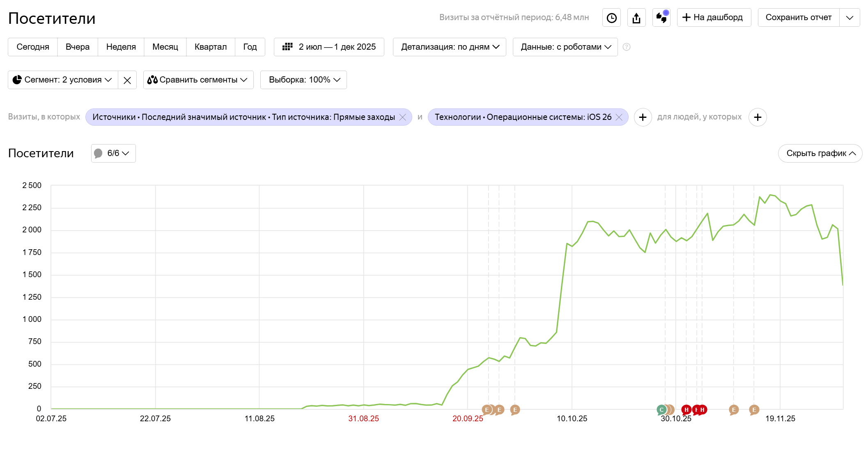Image resolution: width=868 pixels, height=450 pixels.
Task: Open the feedback thumbs icon
Action: (x=661, y=18)
